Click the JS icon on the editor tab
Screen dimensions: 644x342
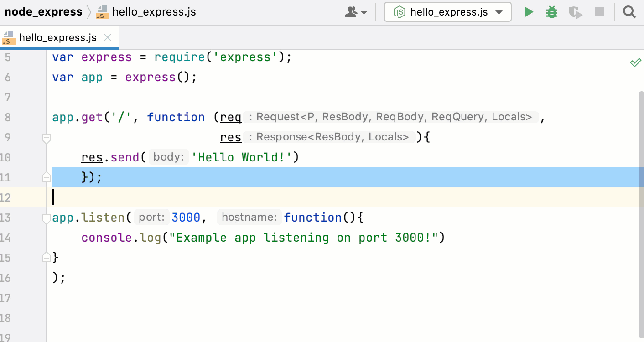click(7, 37)
